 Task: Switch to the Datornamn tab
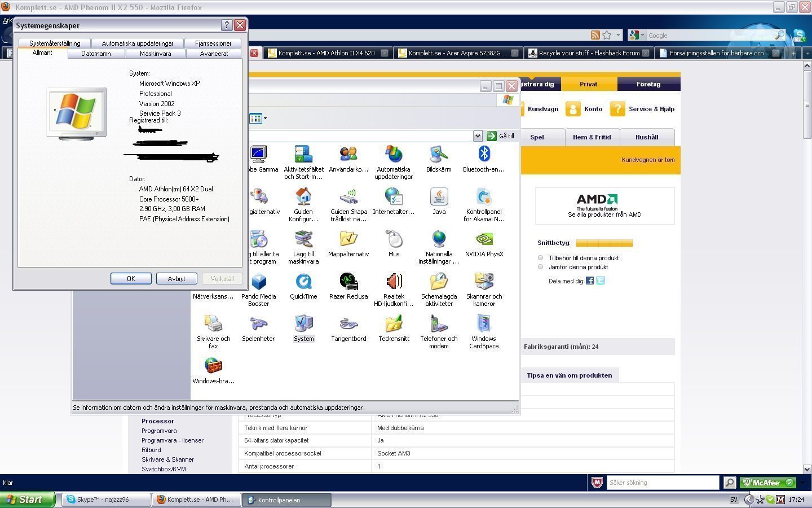tap(96, 54)
